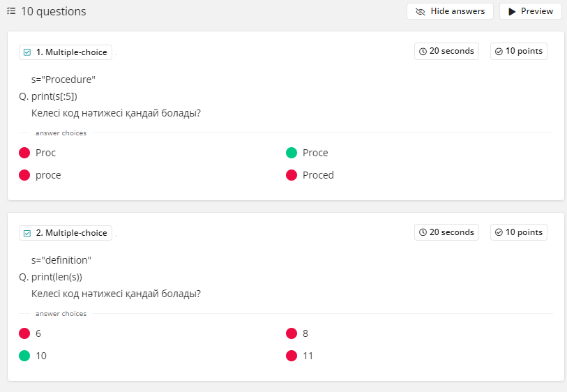Image resolution: width=567 pixels, height=392 pixels.
Task: Open question 2 Multiple-choice type selector
Action: tap(66, 233)
